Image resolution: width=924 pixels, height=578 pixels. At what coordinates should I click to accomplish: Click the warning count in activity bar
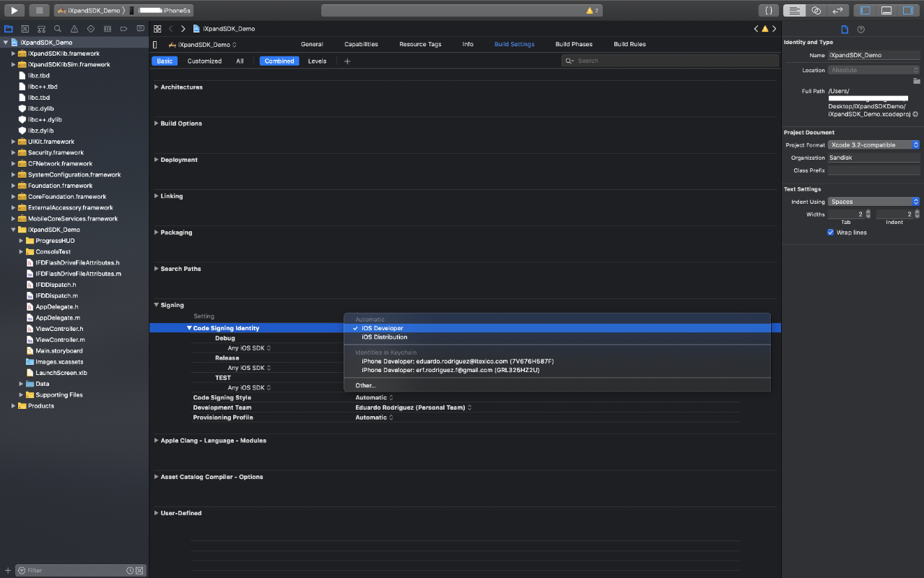point(592,11)
